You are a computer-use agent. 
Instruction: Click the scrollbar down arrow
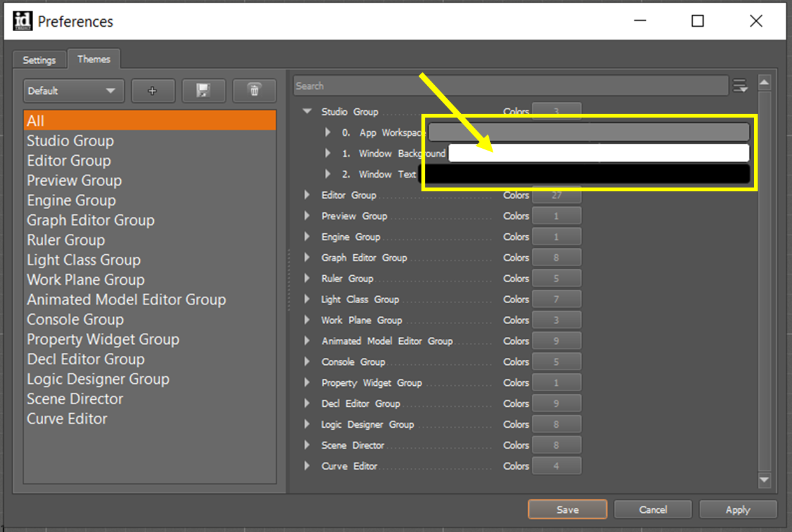click(765, 481)
